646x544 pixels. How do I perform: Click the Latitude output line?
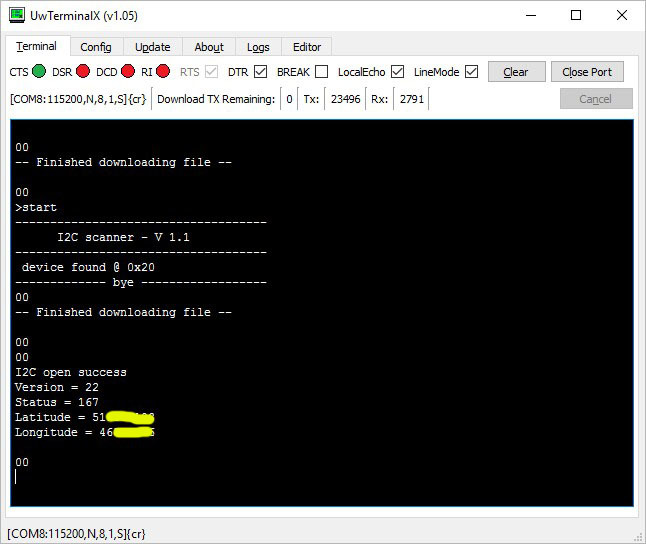coord(84,417)
